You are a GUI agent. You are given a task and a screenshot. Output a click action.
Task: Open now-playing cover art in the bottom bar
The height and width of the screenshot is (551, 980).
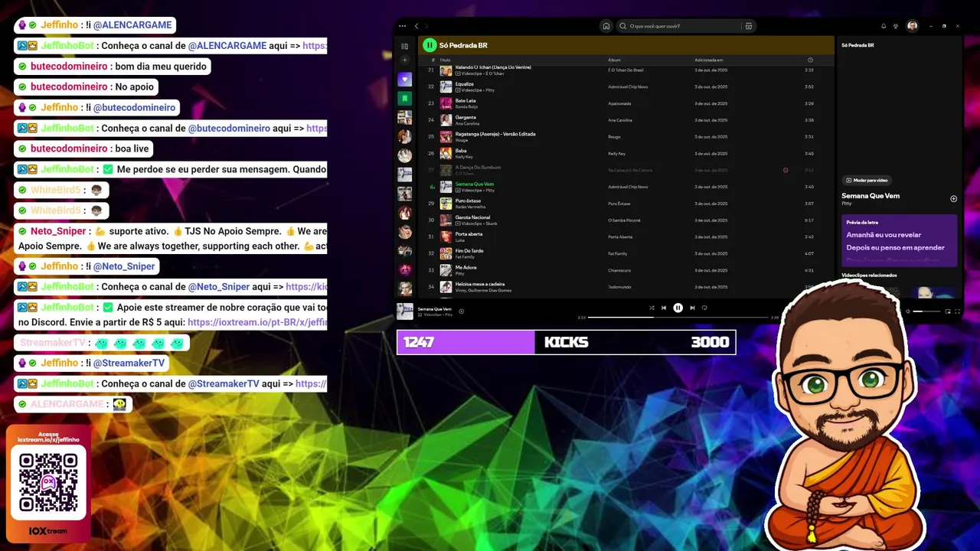point(405,311)
